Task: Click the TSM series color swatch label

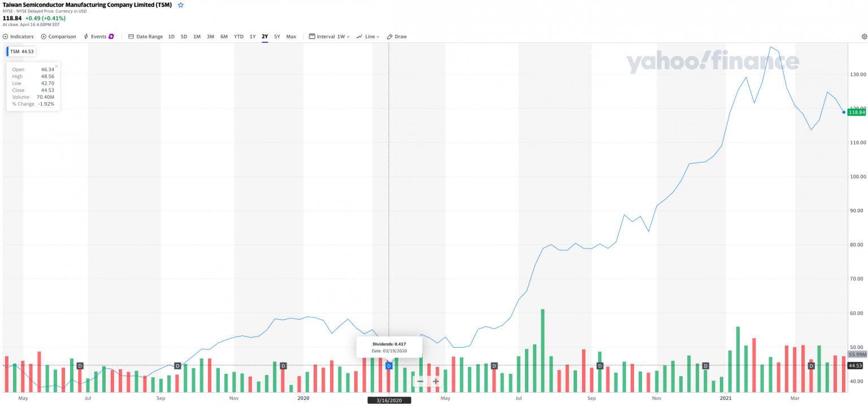Action: click(x=8, y=51)
